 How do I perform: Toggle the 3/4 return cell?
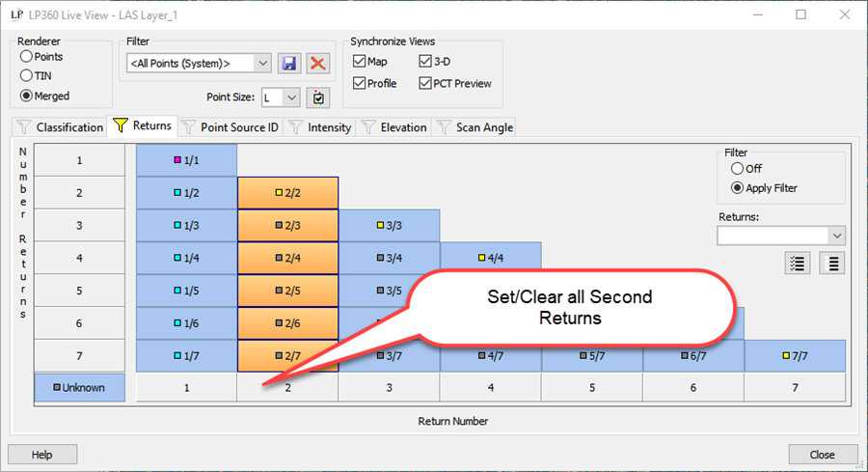point(390,258)
